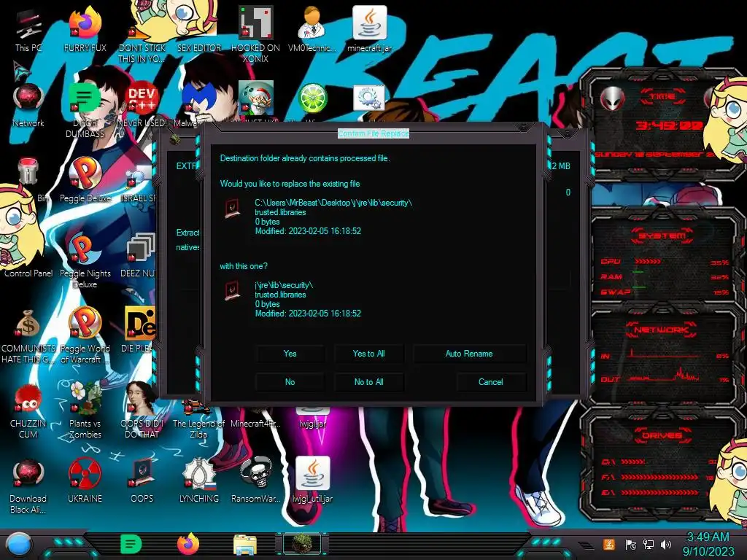747x560 pixels.
Task: Switch to Minecraft block taskbar item
Action: click(302, 544)
